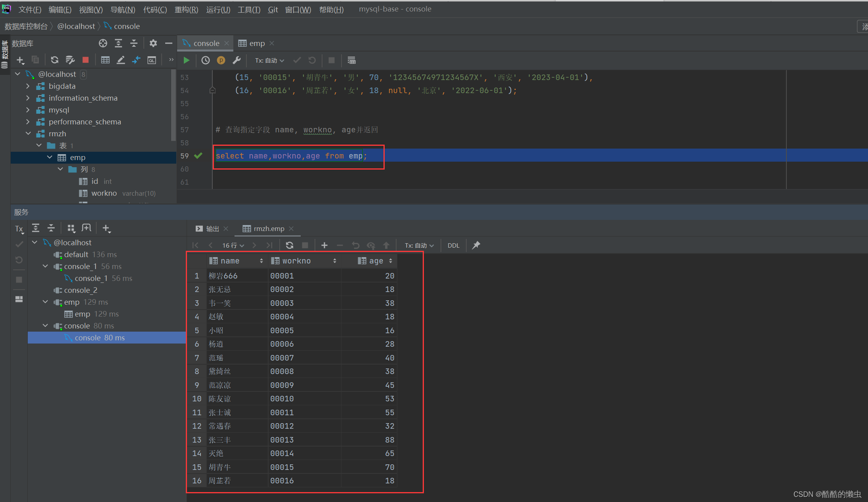Add row with plus icon in results
The image size is (868, 502).
tap(324, 245)
